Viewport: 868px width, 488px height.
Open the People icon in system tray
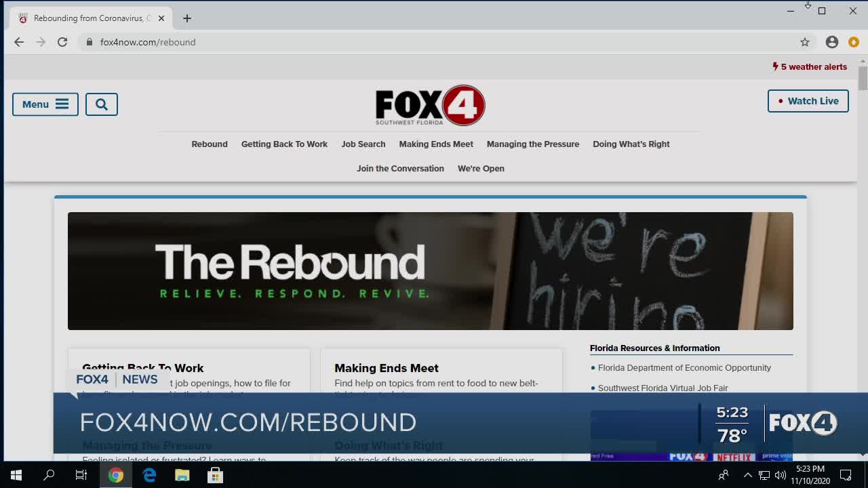724,475
